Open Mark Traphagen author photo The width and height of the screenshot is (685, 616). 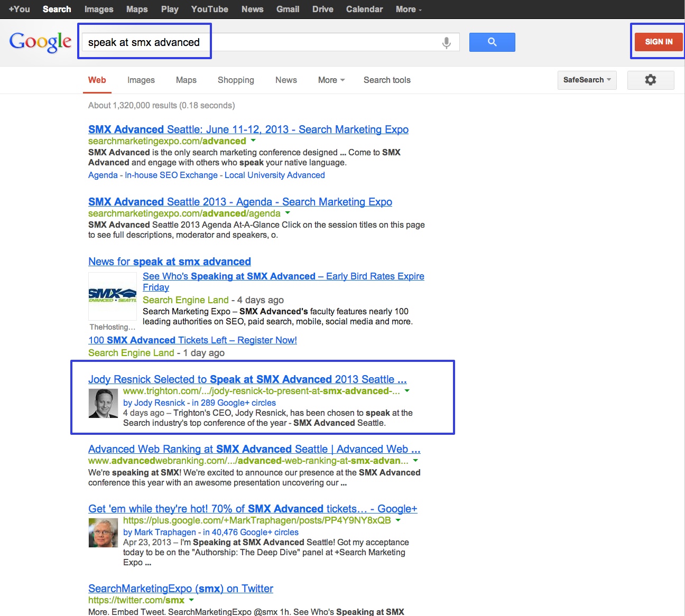(103, 533)
